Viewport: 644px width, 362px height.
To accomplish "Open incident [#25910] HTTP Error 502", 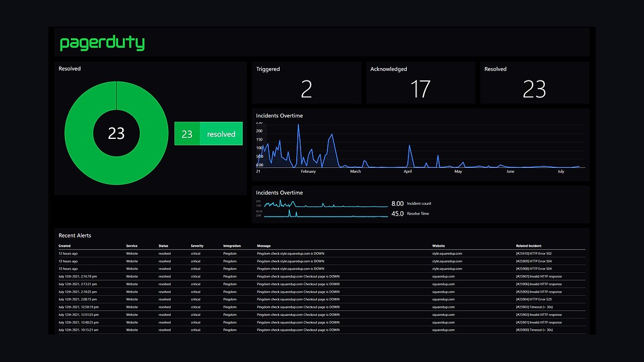I will [533, 254].
